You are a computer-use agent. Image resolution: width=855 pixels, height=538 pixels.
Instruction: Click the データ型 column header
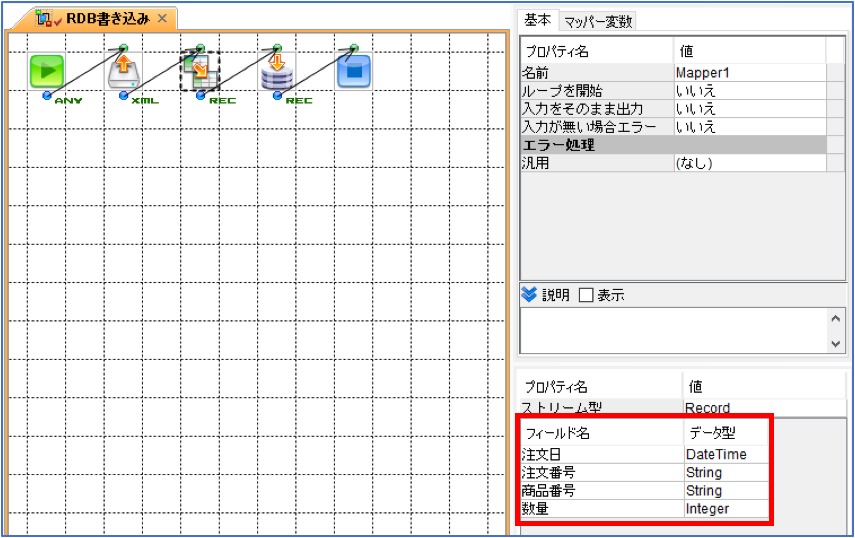tap(726, 433)
